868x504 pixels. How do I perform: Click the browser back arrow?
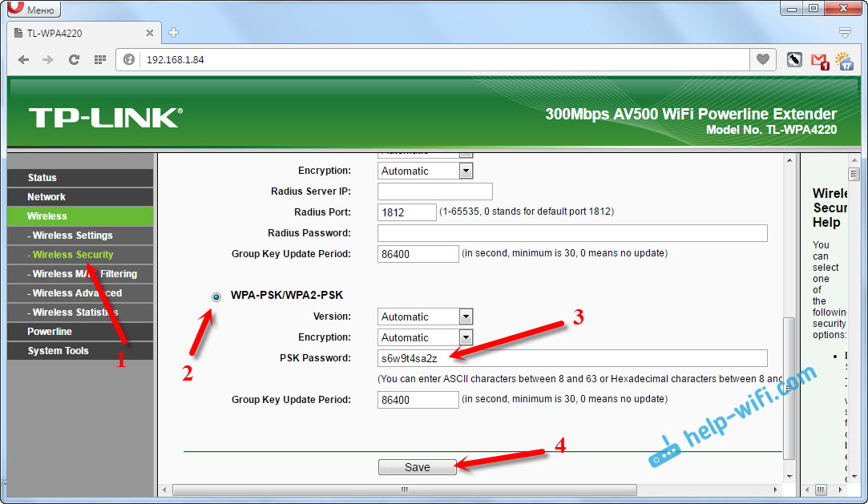[23, 60]
